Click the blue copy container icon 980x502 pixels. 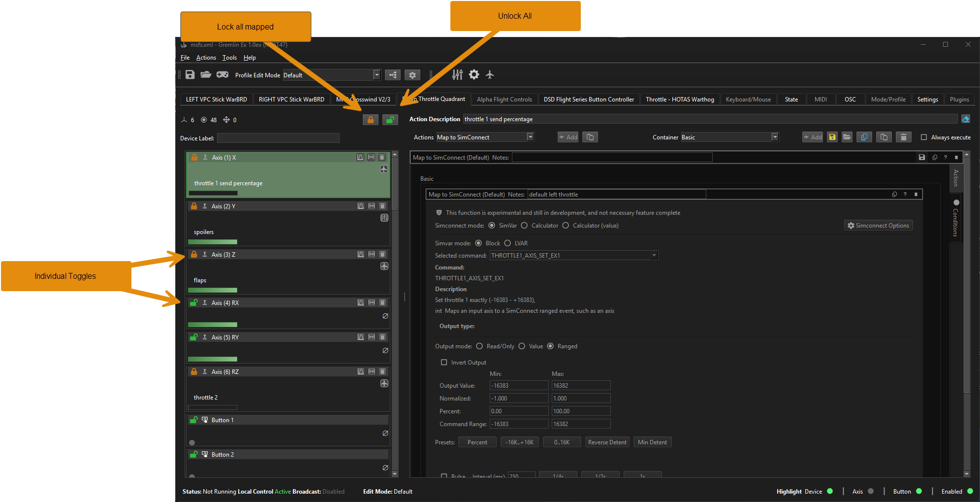tap(864, 137)
